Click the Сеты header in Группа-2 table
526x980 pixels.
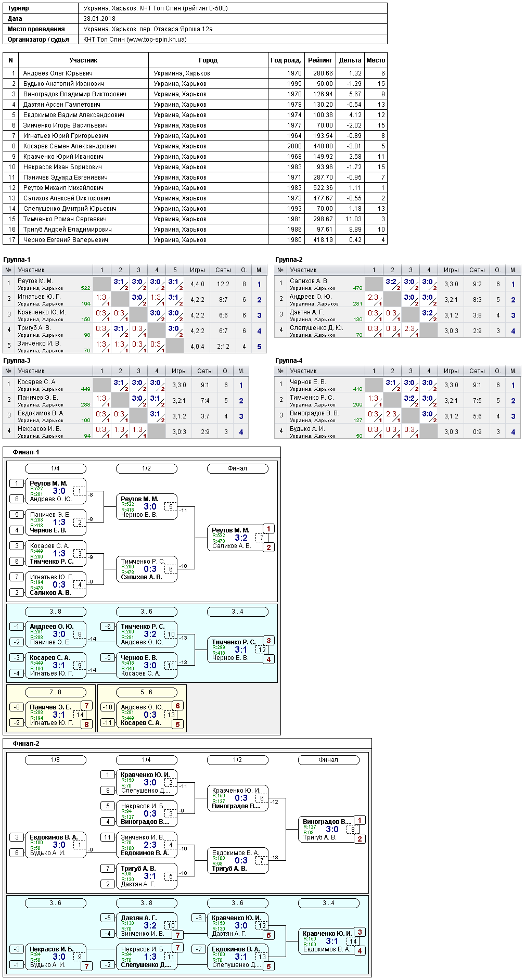pos(477,270)
